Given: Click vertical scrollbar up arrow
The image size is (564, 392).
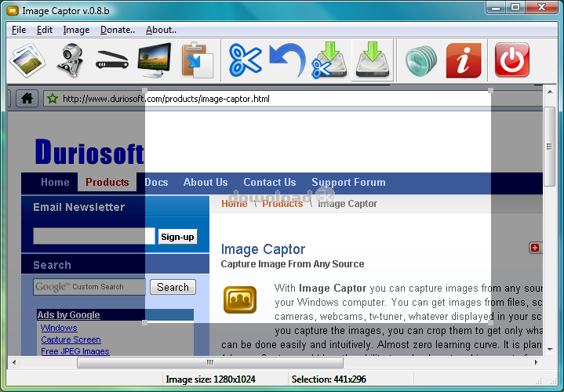Looking at the screenshot, I should [550, 92].
